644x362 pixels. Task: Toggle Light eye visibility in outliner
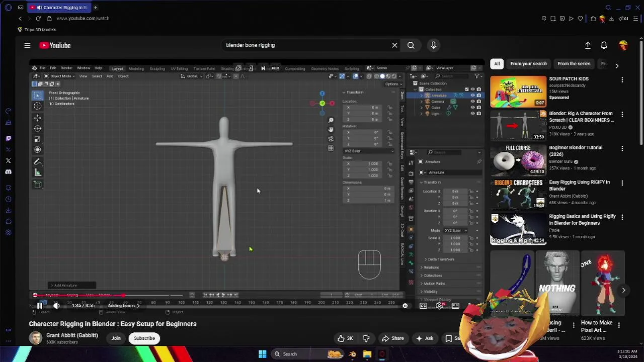(472, 113)
